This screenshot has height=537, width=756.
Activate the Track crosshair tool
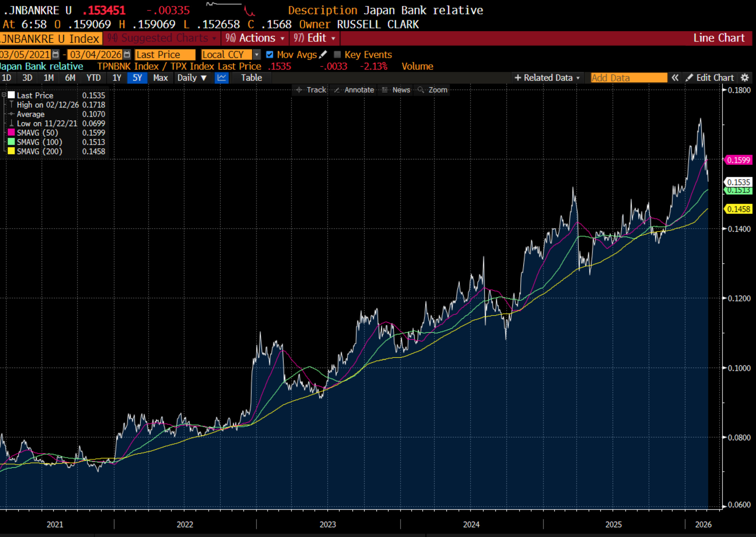click(311, 90)
